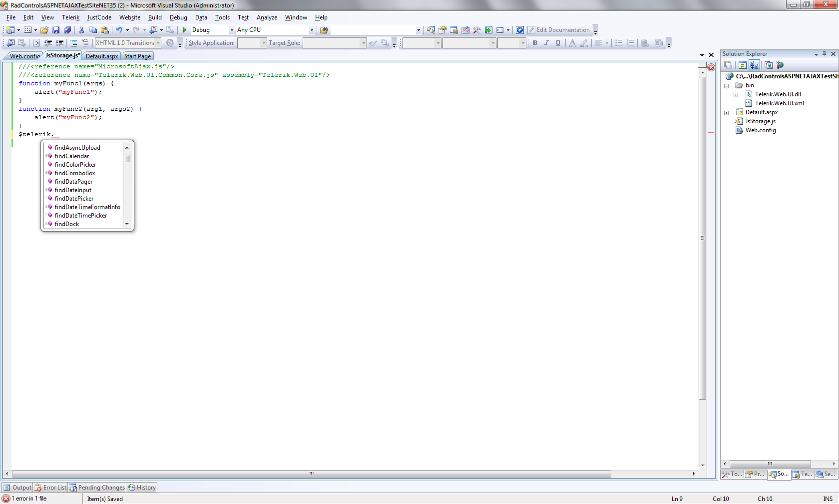The width and height of the screenshot is (839, 504).
Task: Open the Style Application dropdown
Action: point(264,43)
